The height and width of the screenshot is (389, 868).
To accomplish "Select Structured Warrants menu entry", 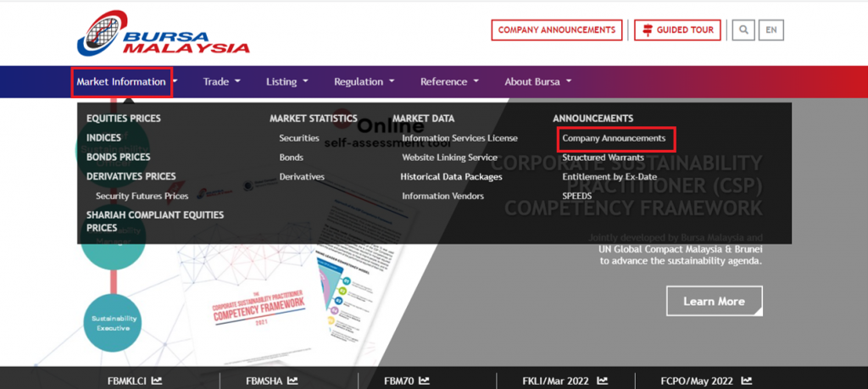I will tap(603, 158).
